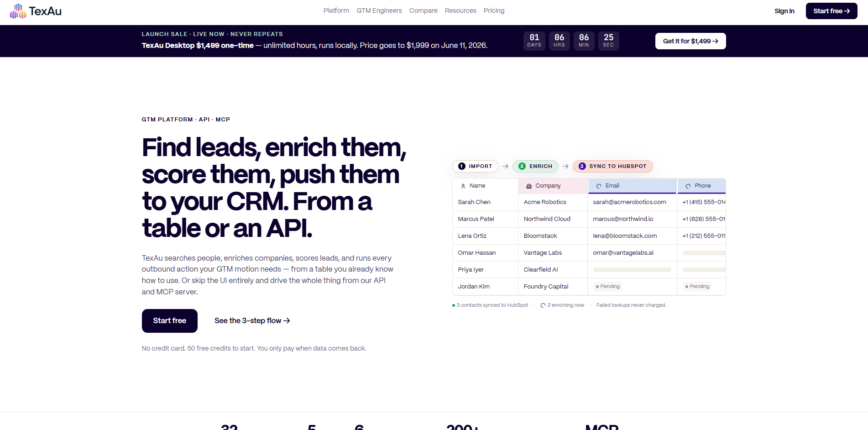Click Sarah Chen's phone number starting +1 (415)
The height and width of the screenshot is (430, 868).
click(x=704, y=202)
